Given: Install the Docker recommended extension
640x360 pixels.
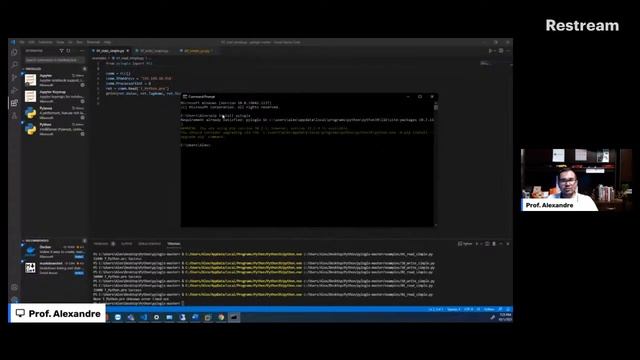Looking at the screenshot, I should (x=79, y=257).
